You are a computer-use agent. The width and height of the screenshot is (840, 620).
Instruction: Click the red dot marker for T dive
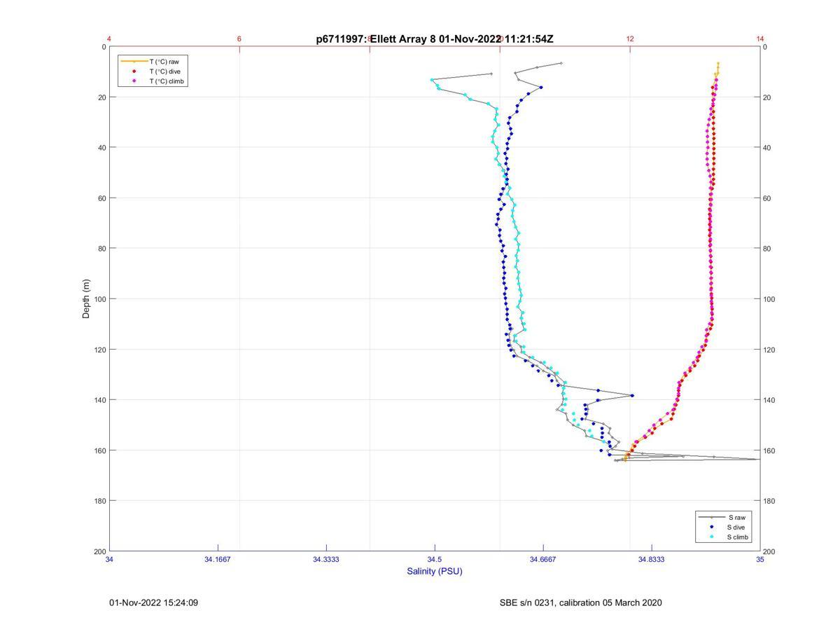pyautogui.click(x=134, y=71)
